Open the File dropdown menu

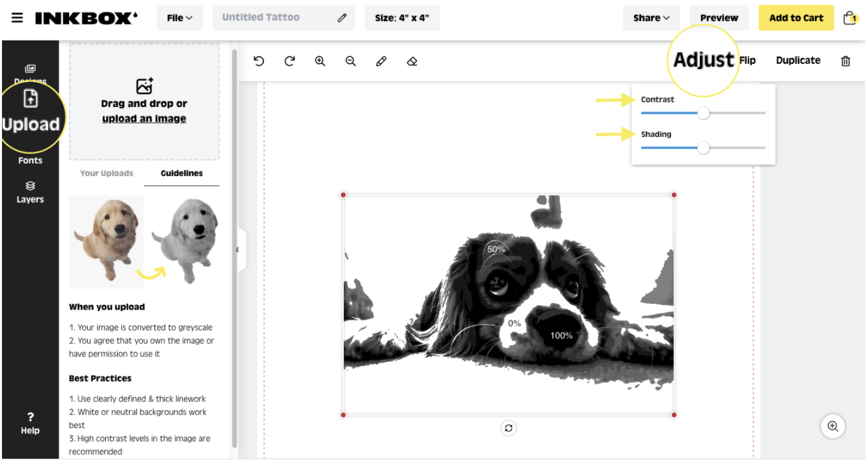[x=180, y=18]
